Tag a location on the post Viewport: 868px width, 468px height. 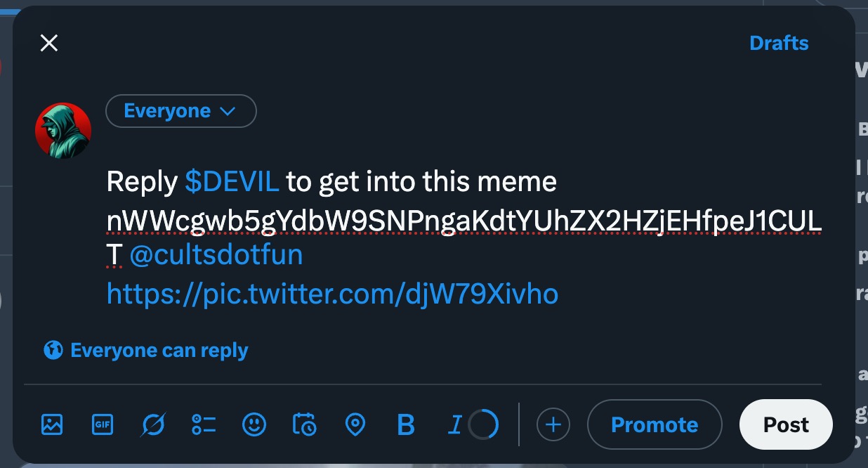point(355,424)
